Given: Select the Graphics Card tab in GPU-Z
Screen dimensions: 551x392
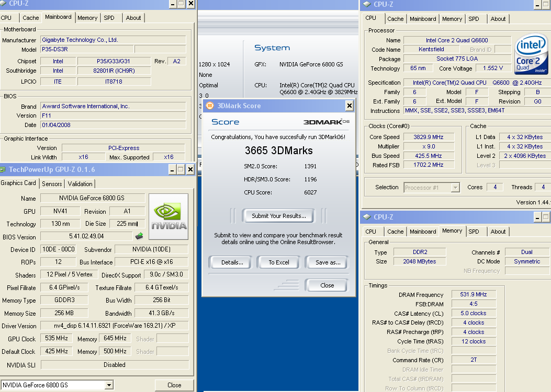Looking at the screenshot, I should tap(18, 183).
